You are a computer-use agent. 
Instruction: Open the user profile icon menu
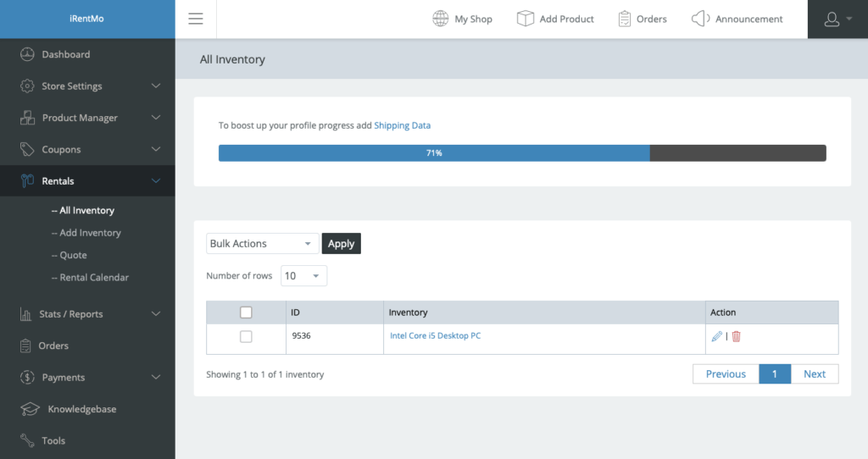(837, 19)
